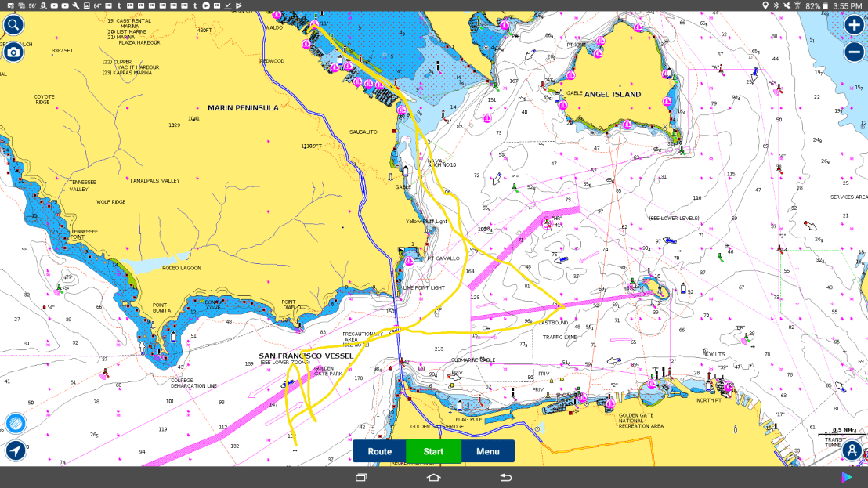The image size is (868, 488).
Task: Zoom out with the minus button
Action: click(x=854, y=52)
